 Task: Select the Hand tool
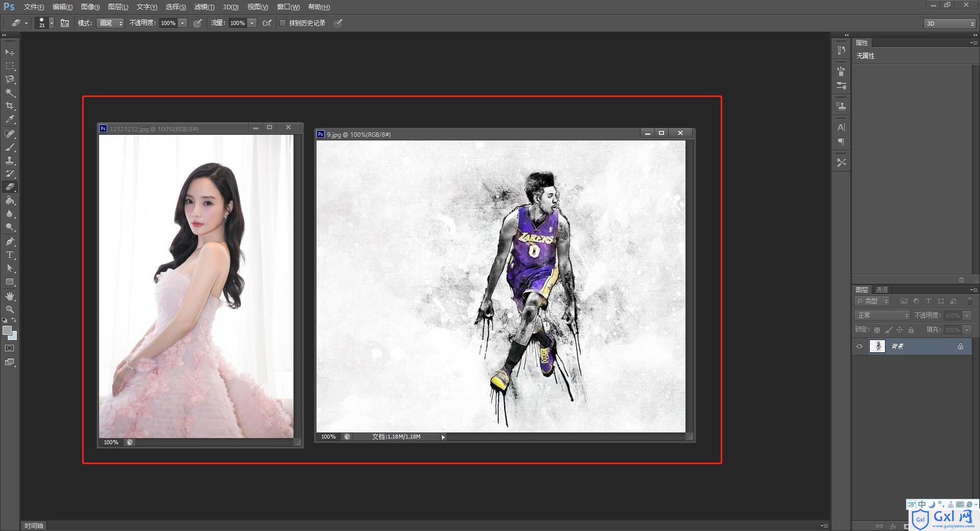(x=10, y=296)
